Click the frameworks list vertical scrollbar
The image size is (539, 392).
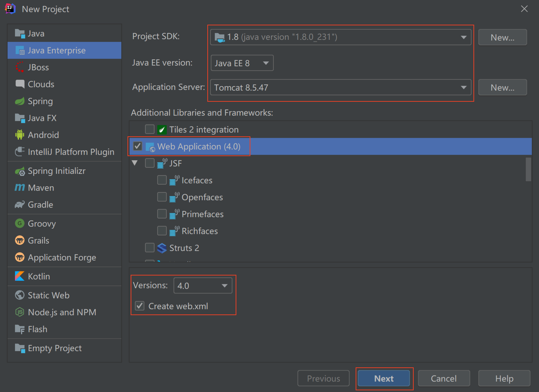tap(528, 169)
